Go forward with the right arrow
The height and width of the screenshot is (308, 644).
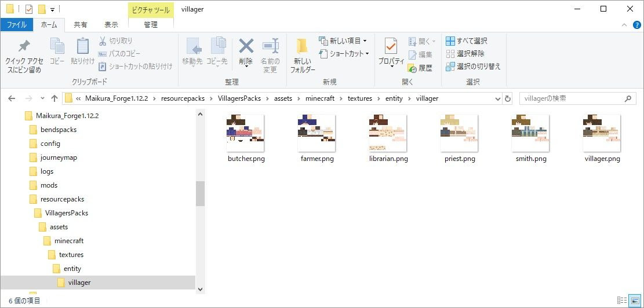[28, 98]
